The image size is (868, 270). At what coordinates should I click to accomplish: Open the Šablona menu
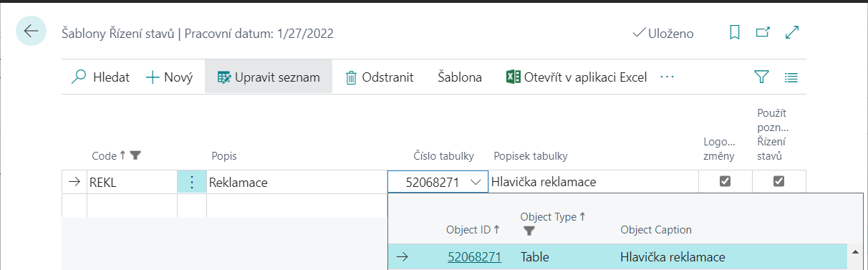(460, 77)
